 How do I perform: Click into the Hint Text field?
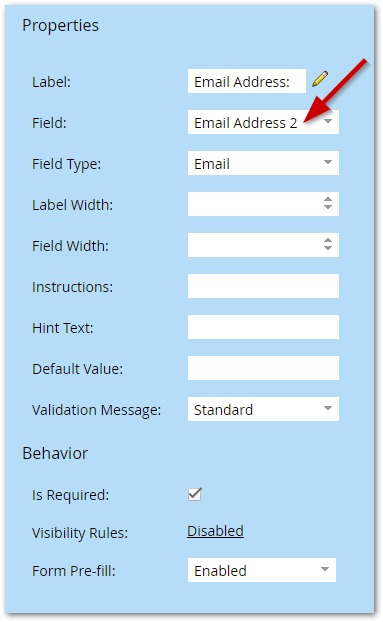click(263, 327)
